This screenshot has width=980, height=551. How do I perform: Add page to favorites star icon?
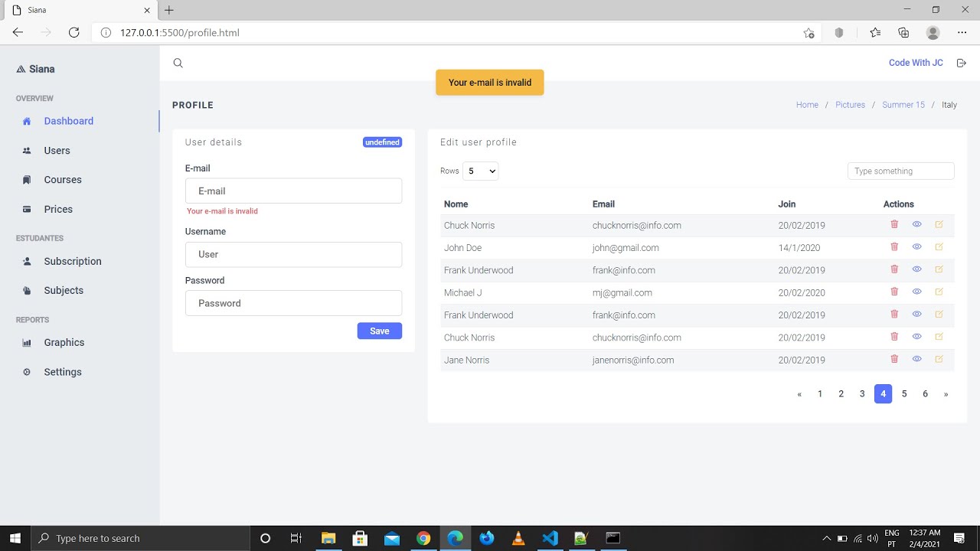808,33
